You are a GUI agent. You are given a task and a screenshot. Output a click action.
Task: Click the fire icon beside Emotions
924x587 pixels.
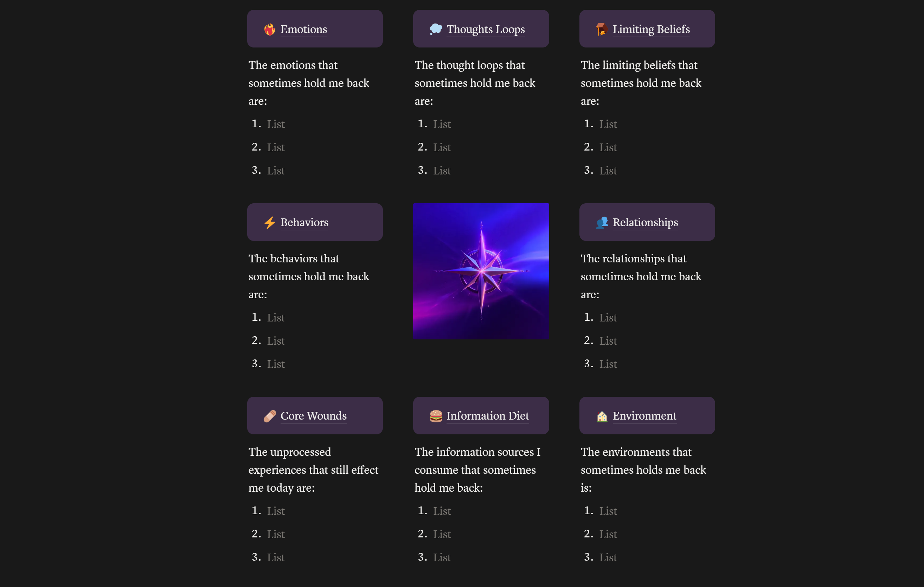(x=270, y=30)
